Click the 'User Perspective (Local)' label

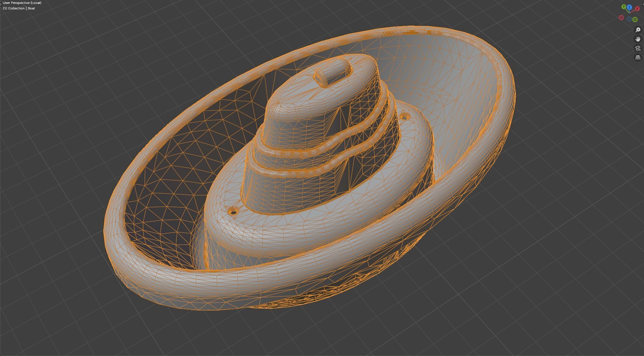click(22, 3)
